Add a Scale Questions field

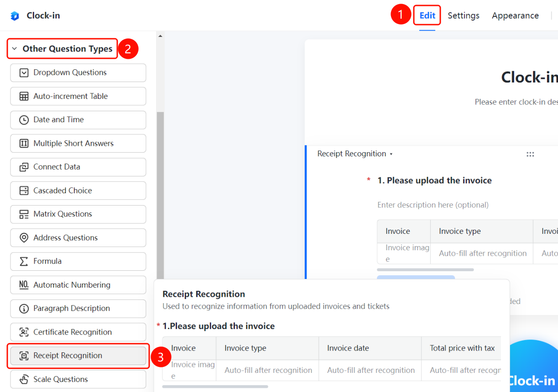click(78, 379)
